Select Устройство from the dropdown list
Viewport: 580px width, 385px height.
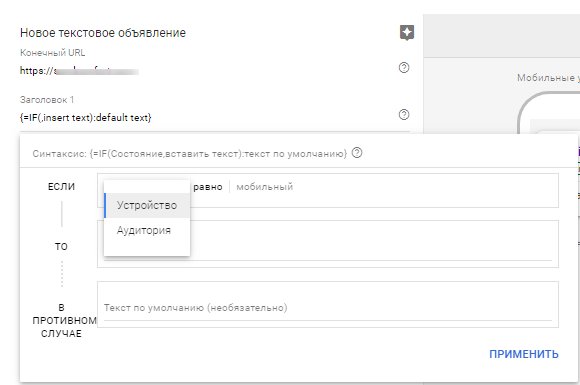(147, 205)
